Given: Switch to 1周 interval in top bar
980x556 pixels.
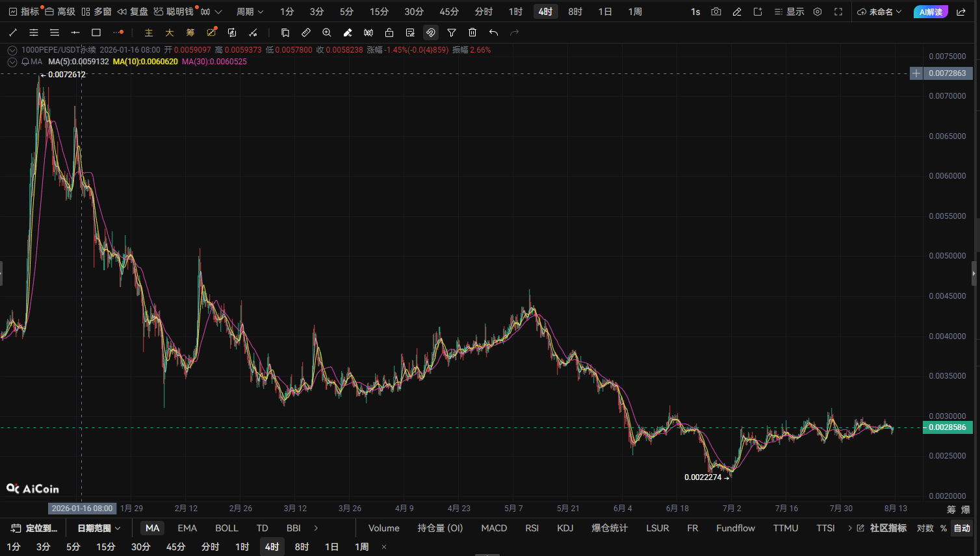Looking at the screenshot, I should (x=635, y=12).
